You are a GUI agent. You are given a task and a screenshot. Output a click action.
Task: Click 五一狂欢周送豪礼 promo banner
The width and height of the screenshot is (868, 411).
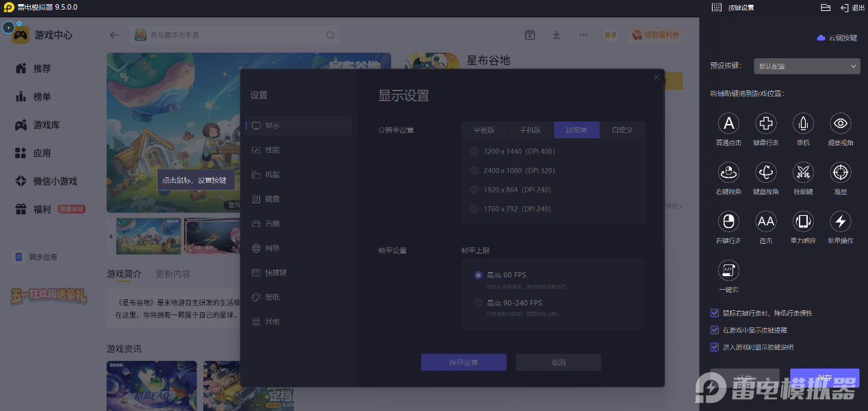(x=49, y=296)
